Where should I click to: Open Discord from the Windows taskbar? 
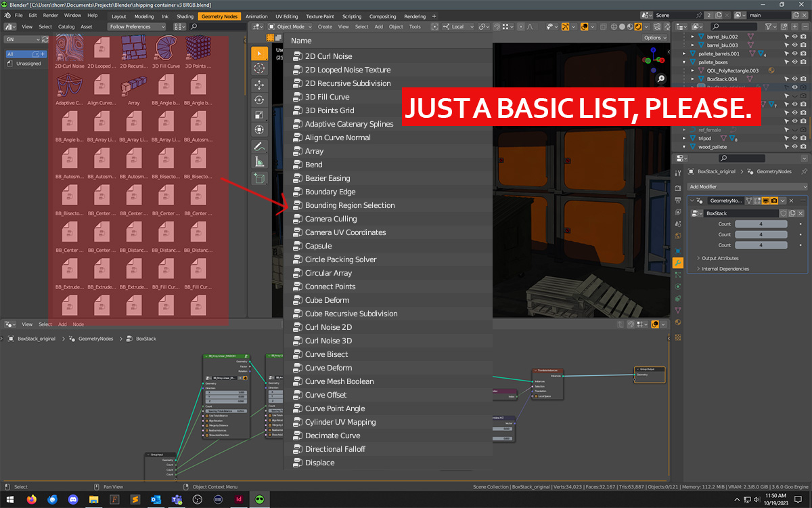pyautogui.click(x=73, y=500)
